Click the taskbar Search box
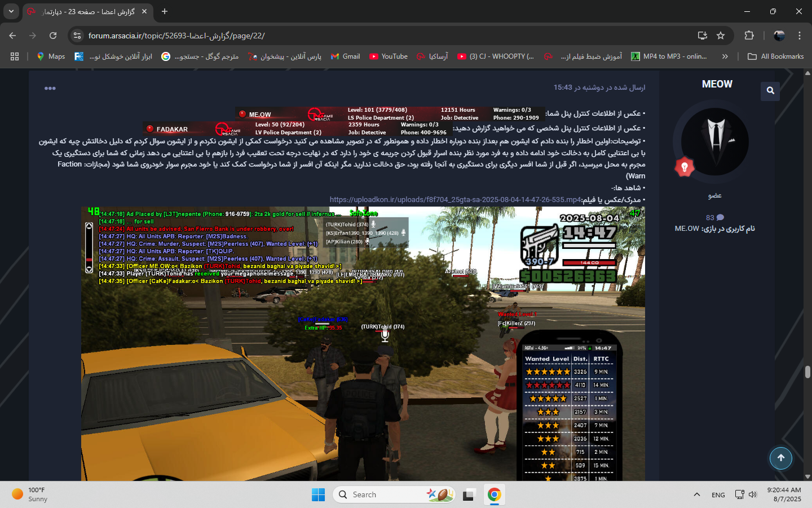Viewport: 812px width, 508px height. (394, 495)
